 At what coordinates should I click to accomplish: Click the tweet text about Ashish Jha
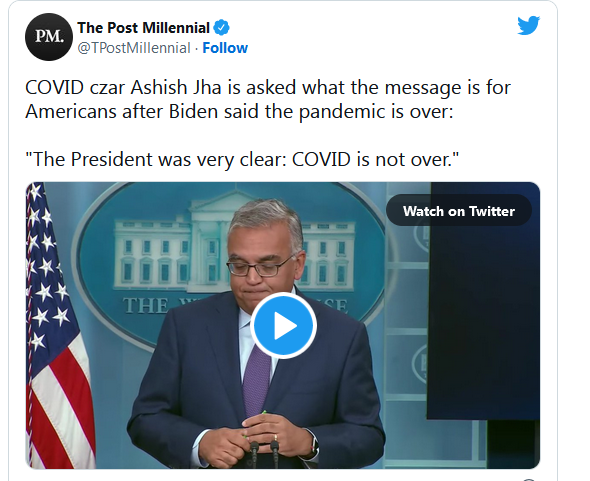pos(268,99)
